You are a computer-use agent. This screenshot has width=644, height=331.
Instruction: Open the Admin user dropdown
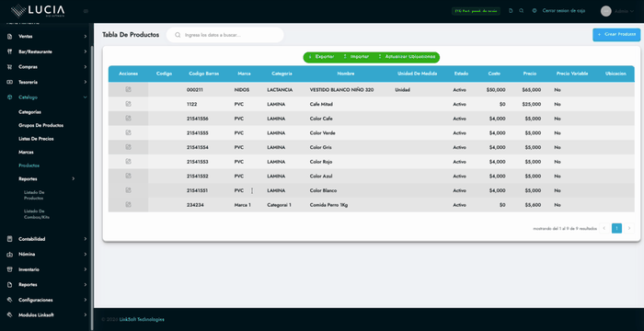coord(617,12)
